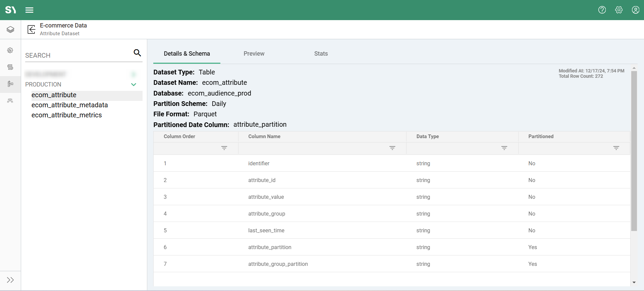The image size is (644, 291).
Task: Open the Data Type filter menu
Action: coord(504,148)
